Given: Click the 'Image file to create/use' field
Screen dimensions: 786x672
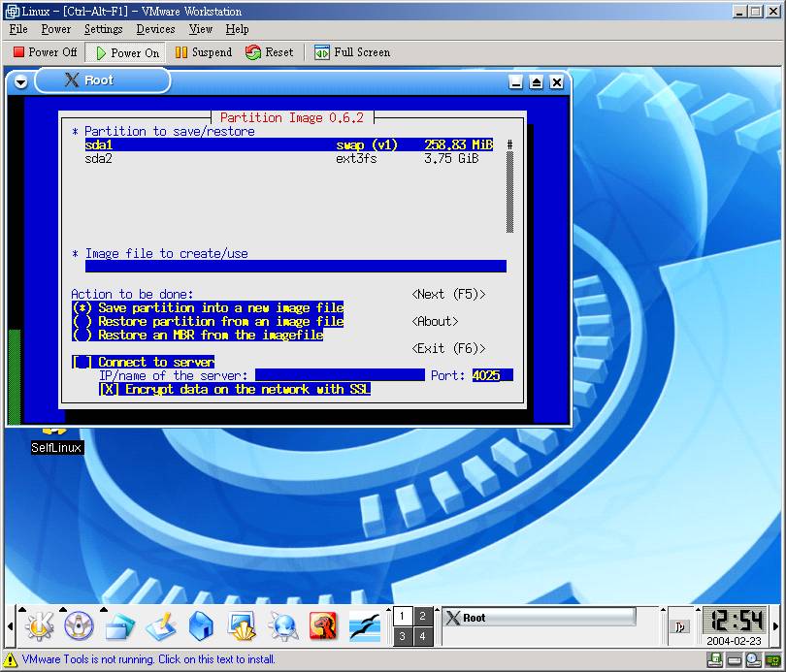Looking at the screenshot, I should tap(296, 266).
